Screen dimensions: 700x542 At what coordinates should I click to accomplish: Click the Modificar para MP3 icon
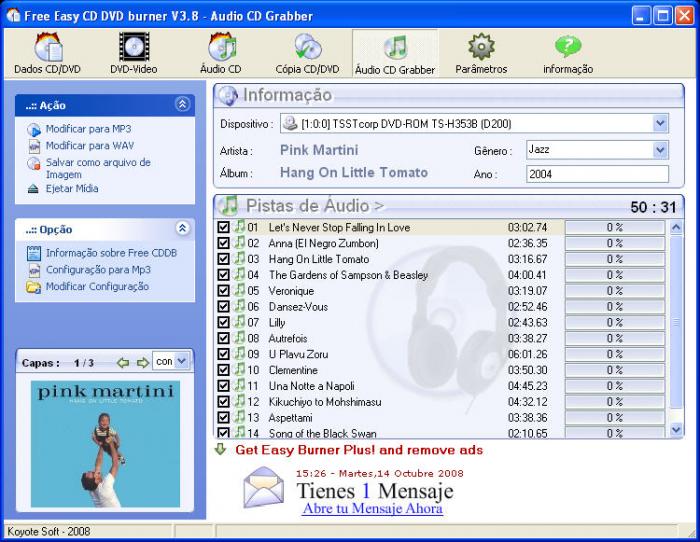(x=34, y=130)
